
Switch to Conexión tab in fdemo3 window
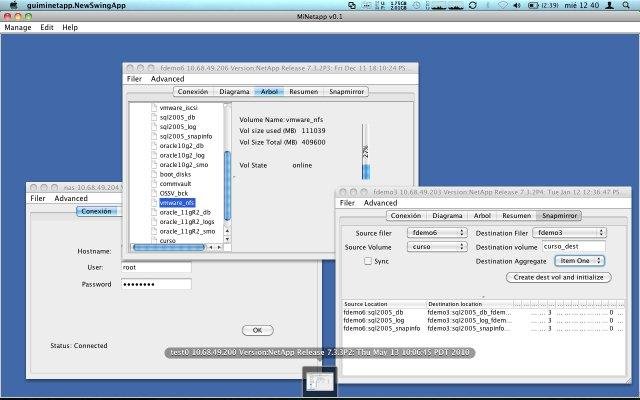tap(406, 216)
